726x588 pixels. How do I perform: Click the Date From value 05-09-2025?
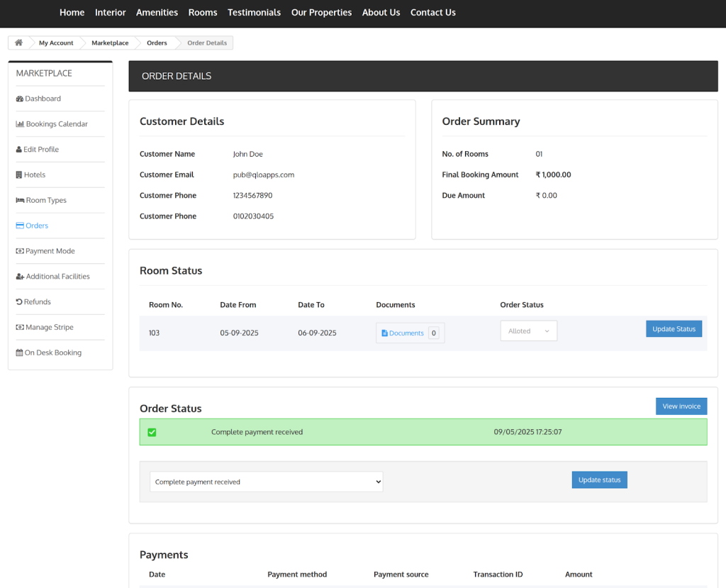(240, 333)
